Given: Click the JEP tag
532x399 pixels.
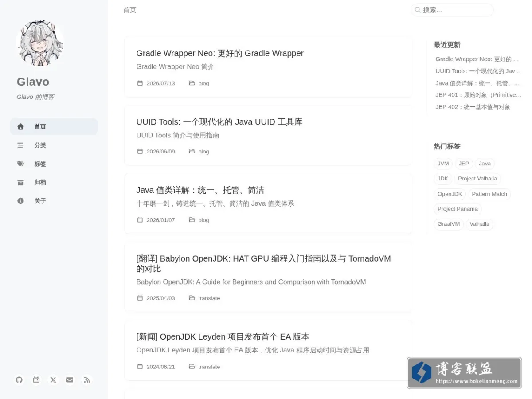Looking at the screenshot, I should 464,164.
